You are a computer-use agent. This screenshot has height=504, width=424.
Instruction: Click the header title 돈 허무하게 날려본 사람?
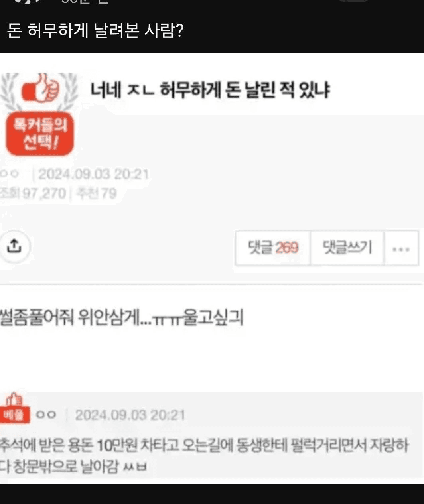click(x=95, y=30)
